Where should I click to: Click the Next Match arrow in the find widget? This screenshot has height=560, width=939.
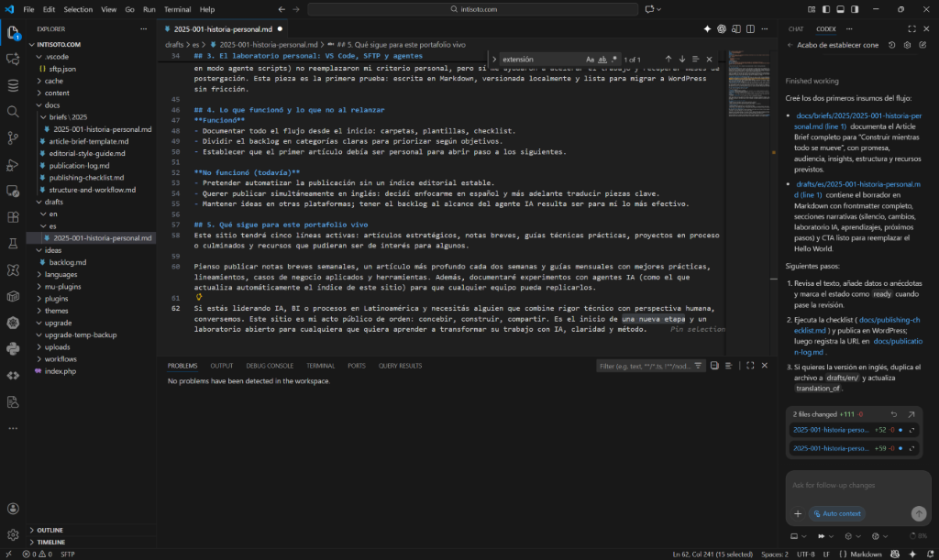click(682, 58)
